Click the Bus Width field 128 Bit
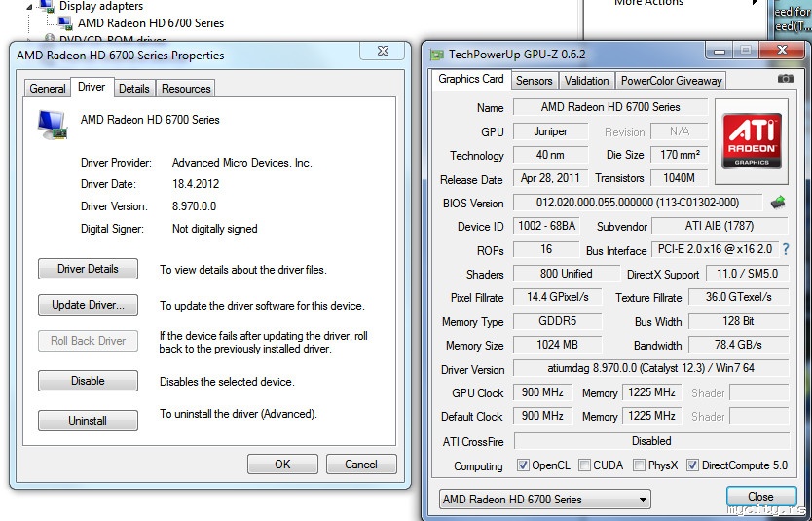 738,321
